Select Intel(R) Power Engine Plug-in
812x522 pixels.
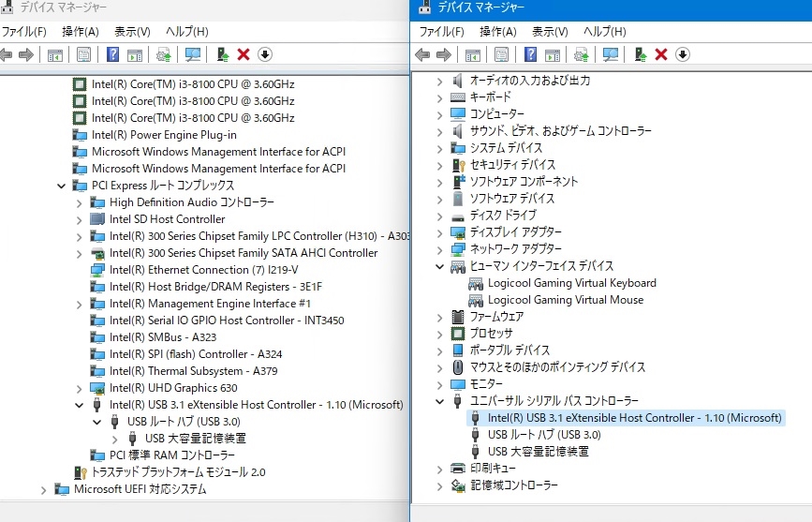(164, 135)
